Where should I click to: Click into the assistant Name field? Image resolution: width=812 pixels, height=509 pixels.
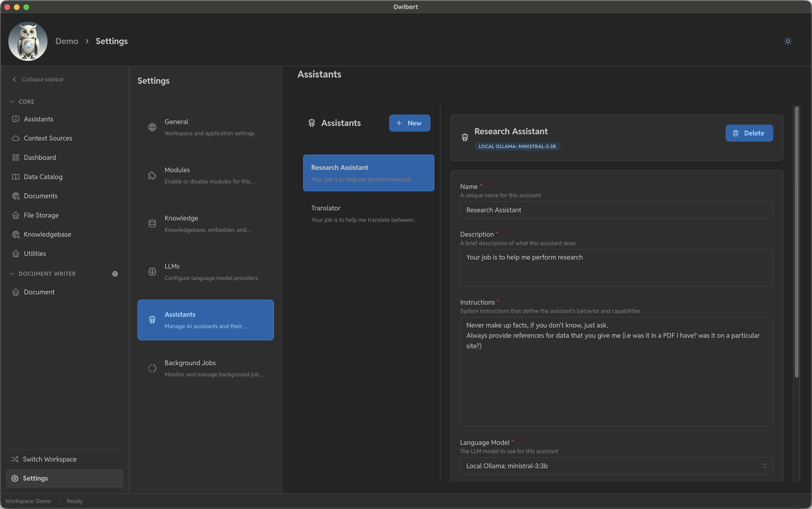[x=616, y=210]
